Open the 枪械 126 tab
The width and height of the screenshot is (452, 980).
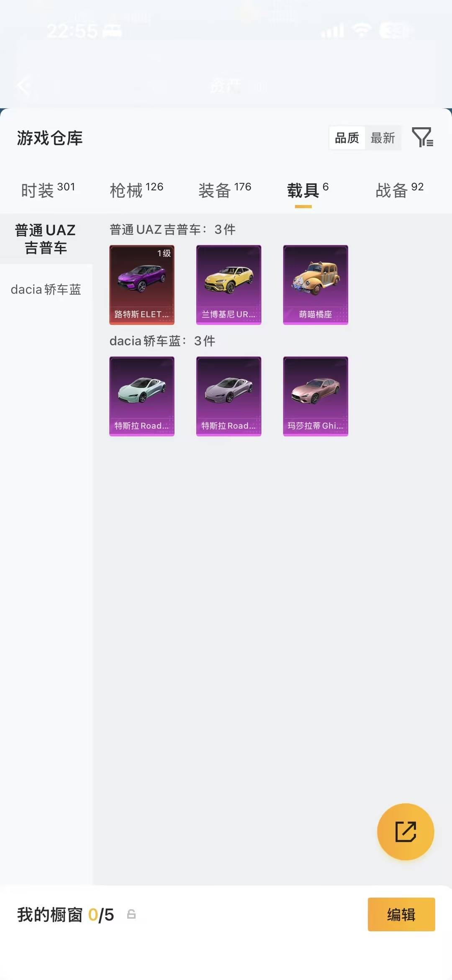click(x=136, y=190)
